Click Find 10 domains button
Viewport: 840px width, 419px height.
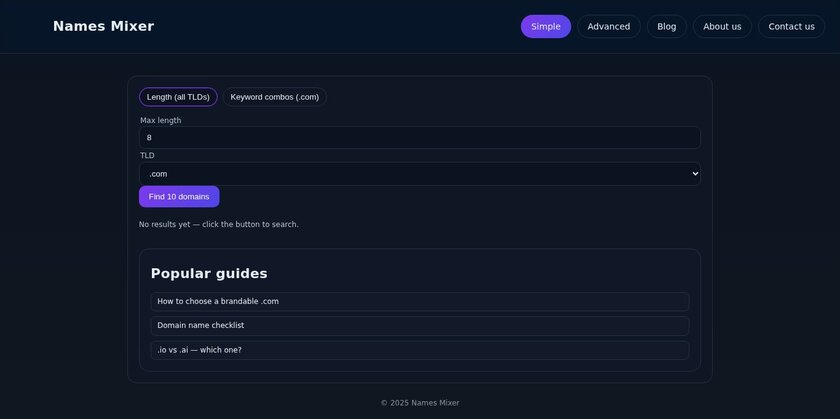click(179, 197)
